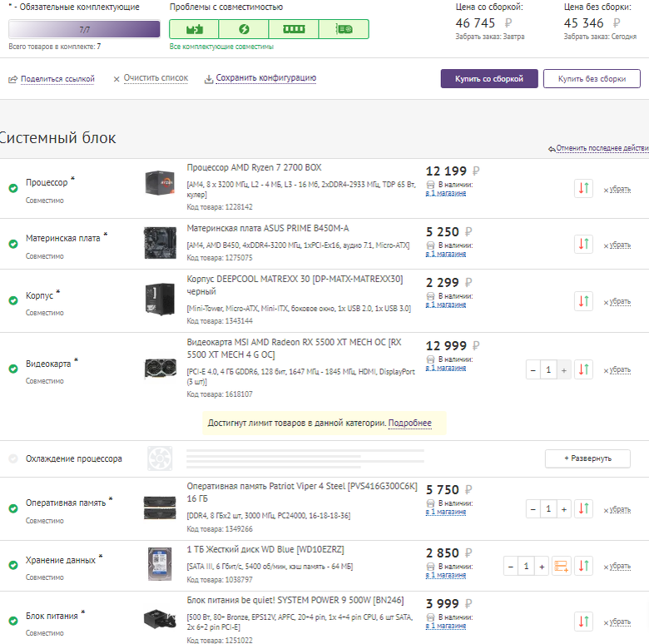
Task: Click the cooling fan placeholder icon
Action: point(160,458)
